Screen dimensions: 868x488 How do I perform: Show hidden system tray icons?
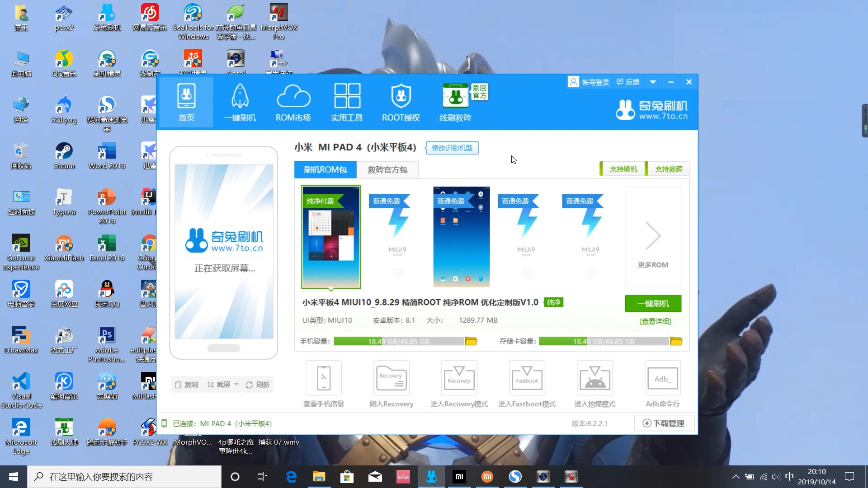736,477
